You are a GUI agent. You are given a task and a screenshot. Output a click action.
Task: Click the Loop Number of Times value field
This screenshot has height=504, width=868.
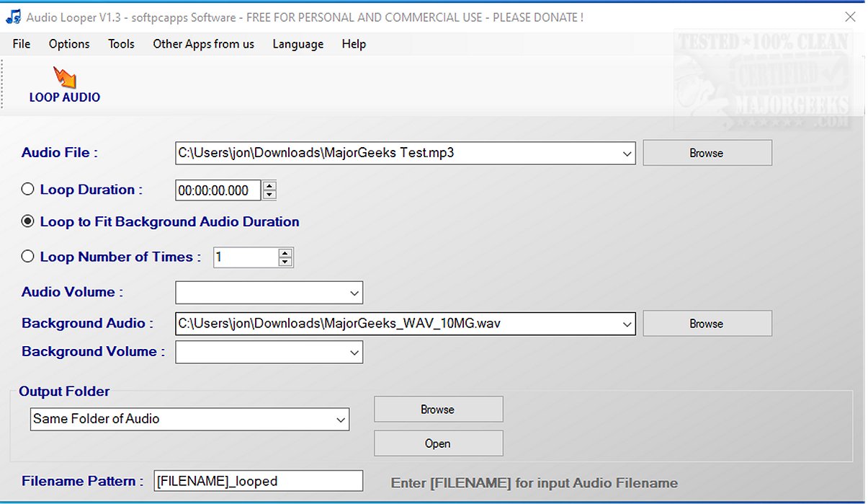pos(246,257)
